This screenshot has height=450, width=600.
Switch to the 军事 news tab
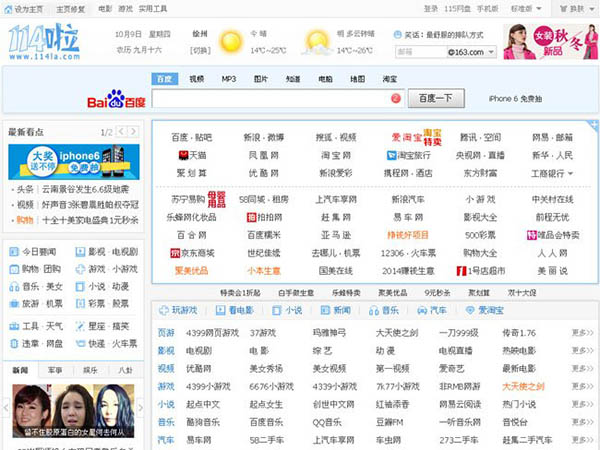tap(55, 370)
